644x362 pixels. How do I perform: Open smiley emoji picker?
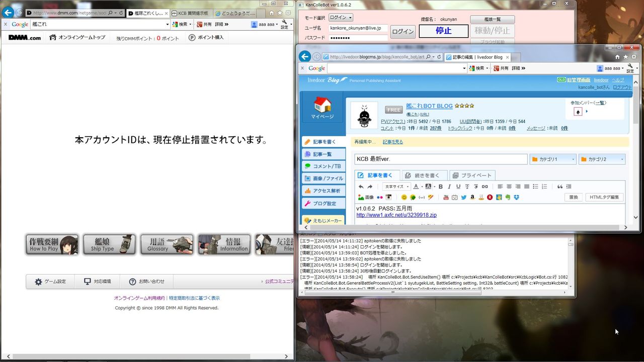click(x=404, y=197)
